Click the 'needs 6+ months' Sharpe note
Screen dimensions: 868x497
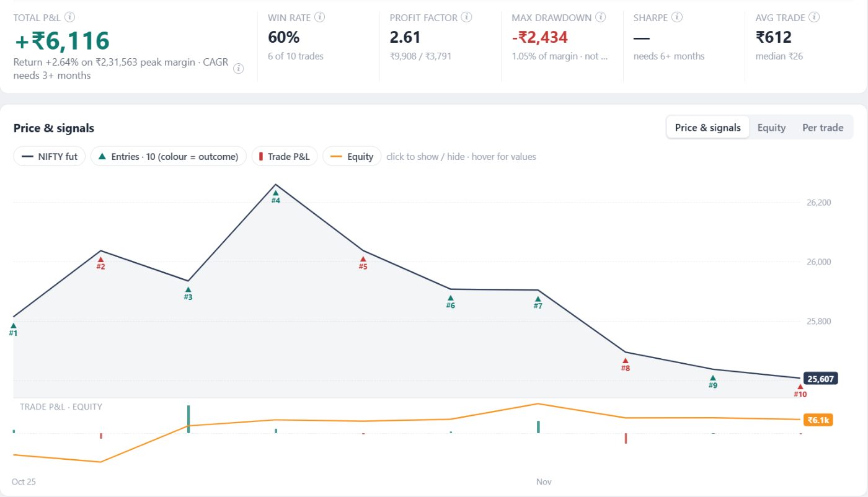point(669,56)
